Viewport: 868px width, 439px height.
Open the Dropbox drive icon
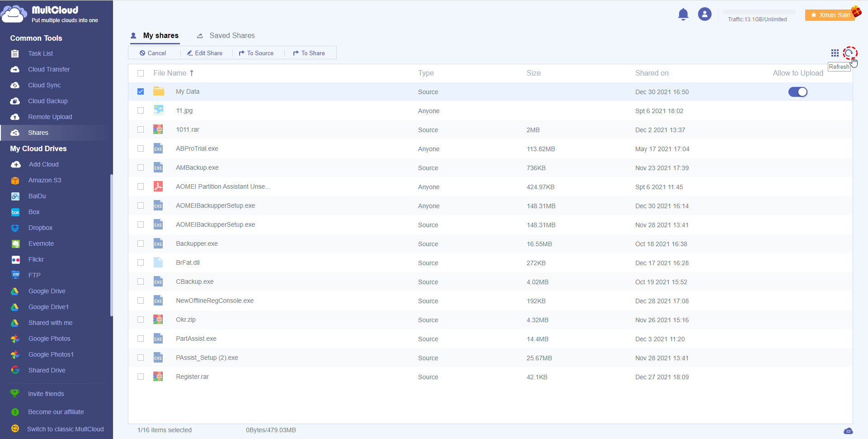pos(15,228)
